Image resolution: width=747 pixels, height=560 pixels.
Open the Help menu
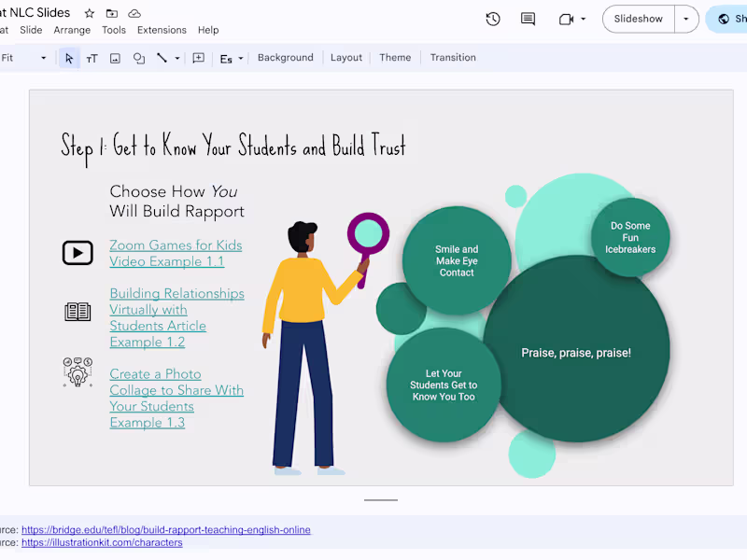click(x=208, y=30)
